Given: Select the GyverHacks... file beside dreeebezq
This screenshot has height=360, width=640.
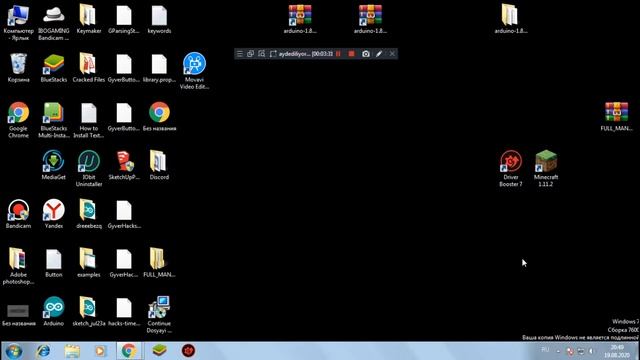Looking at the screenshot, I should (124, 214).
